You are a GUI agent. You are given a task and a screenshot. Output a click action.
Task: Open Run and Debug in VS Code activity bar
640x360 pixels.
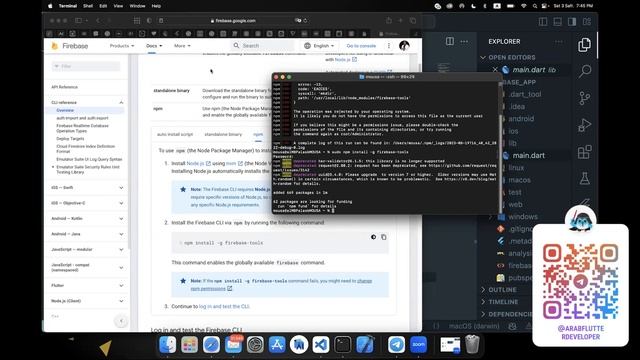tap(584, 125)
